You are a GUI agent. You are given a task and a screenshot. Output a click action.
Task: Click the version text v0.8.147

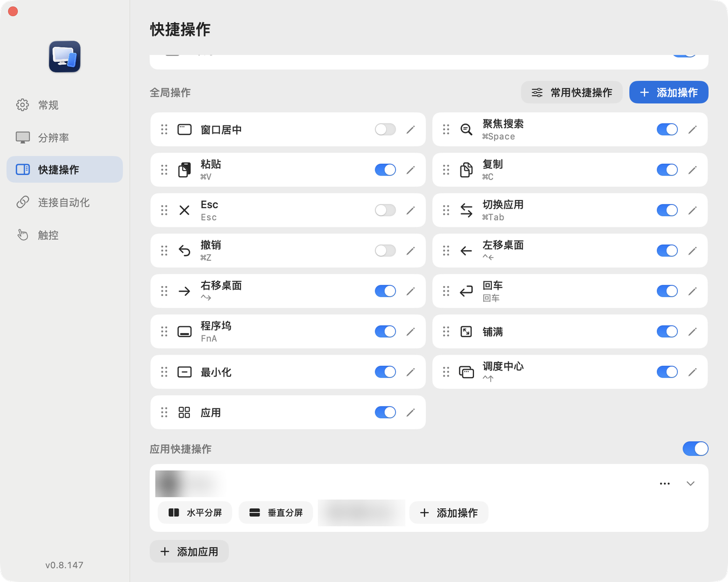coord(64,565)
